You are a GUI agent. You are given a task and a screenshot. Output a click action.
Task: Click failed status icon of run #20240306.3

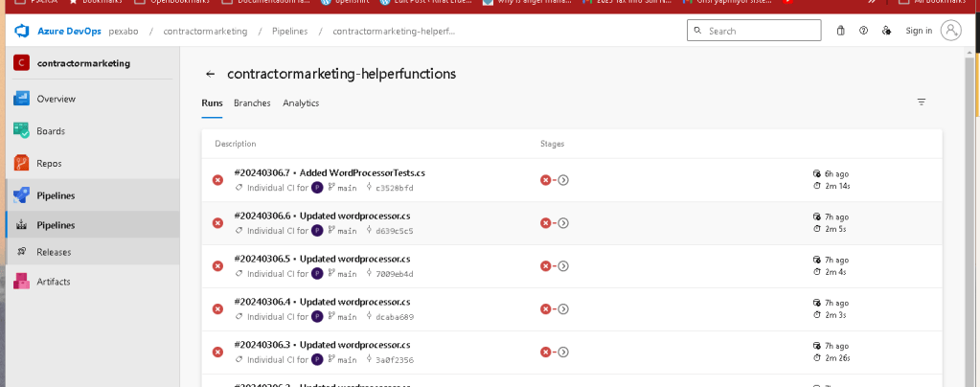(x=217, y=352)
